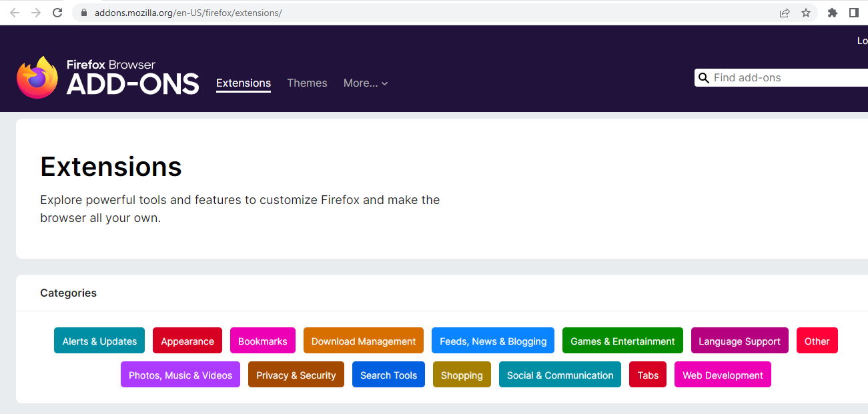Open the Feeds, News & Blogging category
Viewport: 868px width, 414px height.
tap(493, 341)
